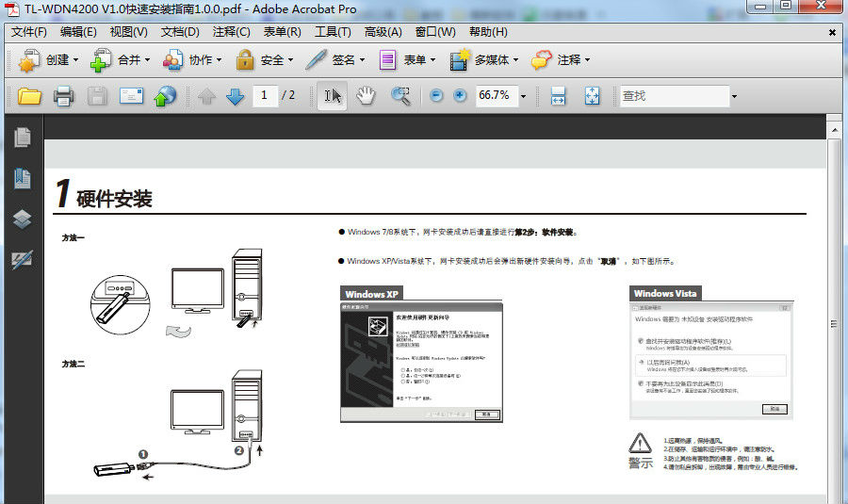Choose the Select tool cursor
The width and height of the screenshot is (848, 504).
point(332,96)
